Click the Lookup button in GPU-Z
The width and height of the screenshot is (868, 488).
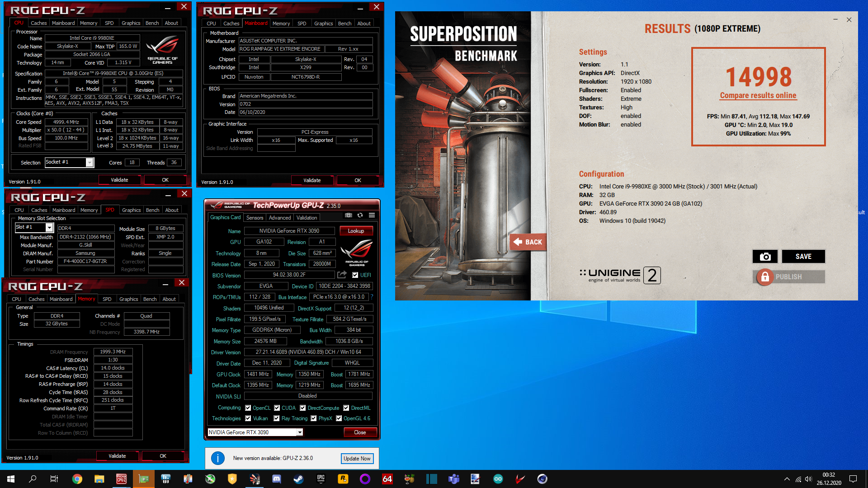point(356,231)
